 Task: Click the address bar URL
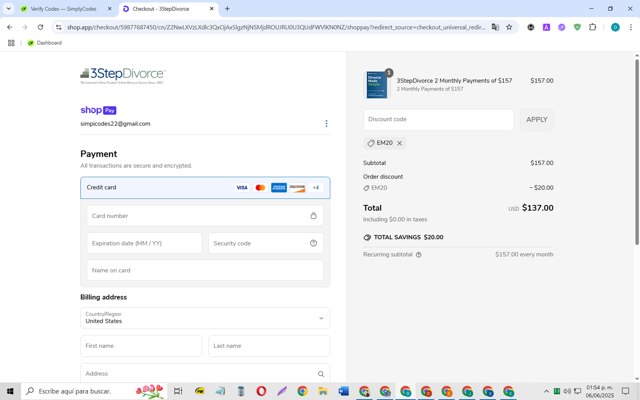276,27
